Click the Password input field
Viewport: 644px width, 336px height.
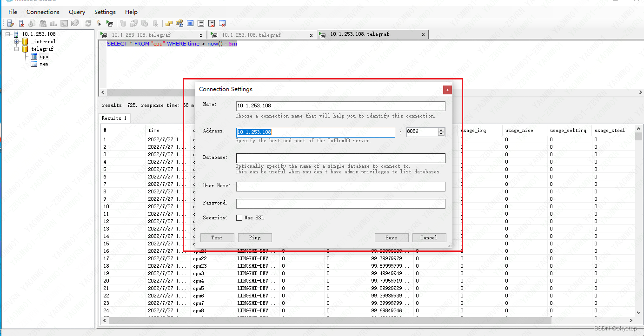click(341, 204)
